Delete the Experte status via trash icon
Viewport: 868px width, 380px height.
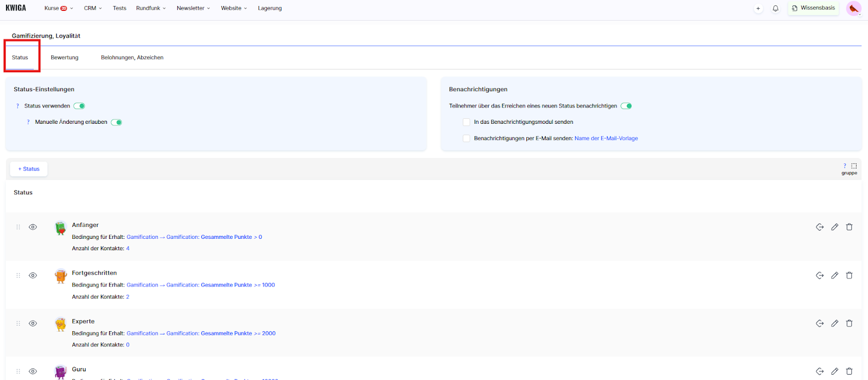click(849, 324)
